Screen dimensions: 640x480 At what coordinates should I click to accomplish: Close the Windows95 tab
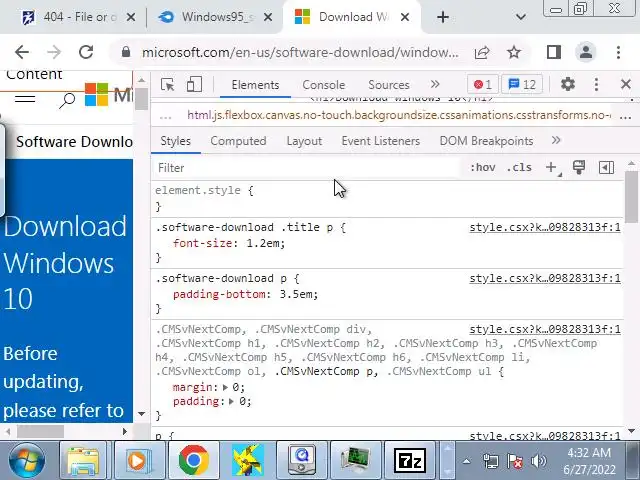point(268,17)
